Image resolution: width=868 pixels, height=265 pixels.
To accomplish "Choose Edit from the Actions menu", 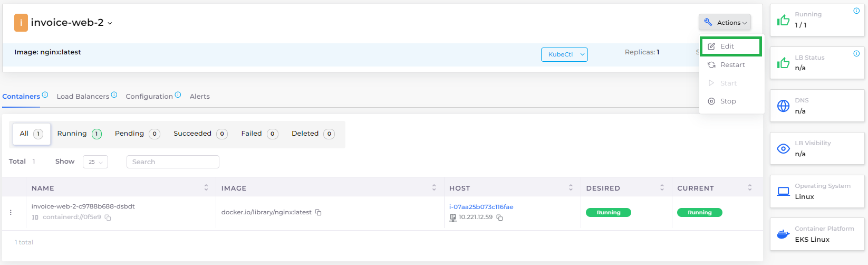I will [730, 46].
